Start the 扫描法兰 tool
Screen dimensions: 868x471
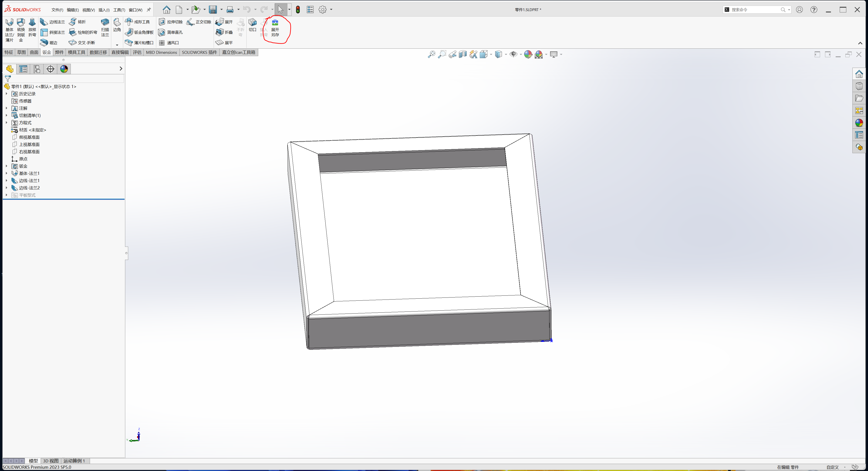click(105, 28)
